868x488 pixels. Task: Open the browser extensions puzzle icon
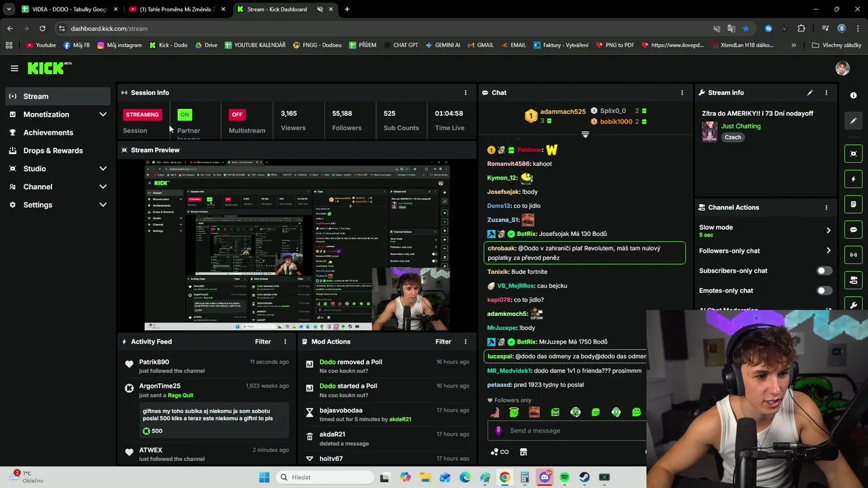[802, 28]
